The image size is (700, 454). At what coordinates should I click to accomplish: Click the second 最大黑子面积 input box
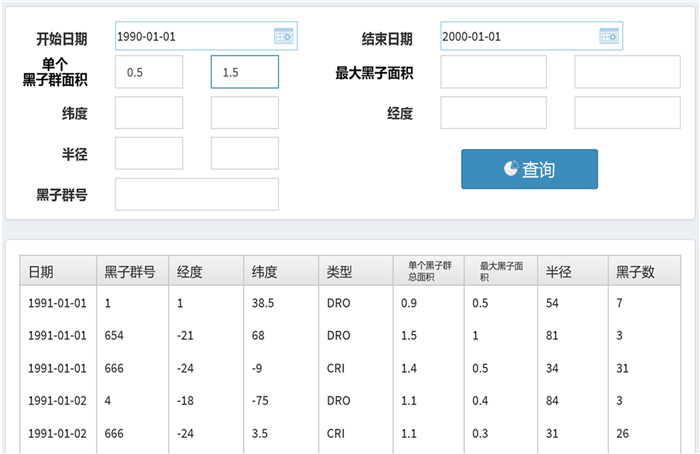tap(614, 72)
